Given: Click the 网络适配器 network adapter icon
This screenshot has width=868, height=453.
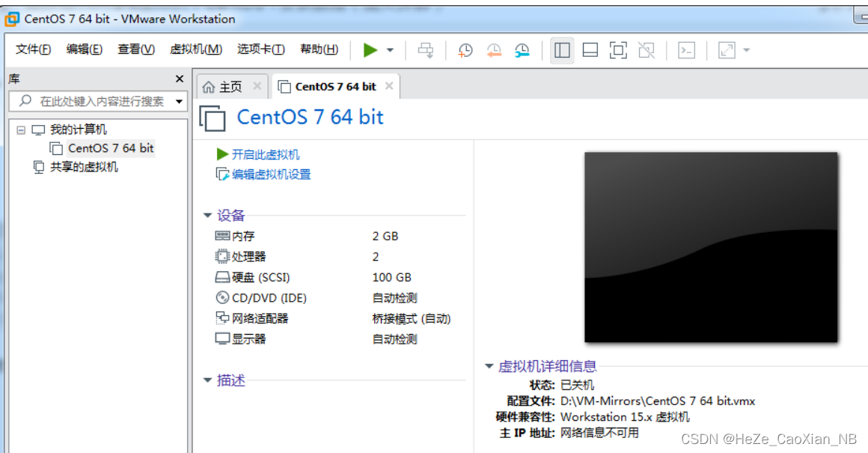Looking at the screenshot, I should tap(222, 318).
